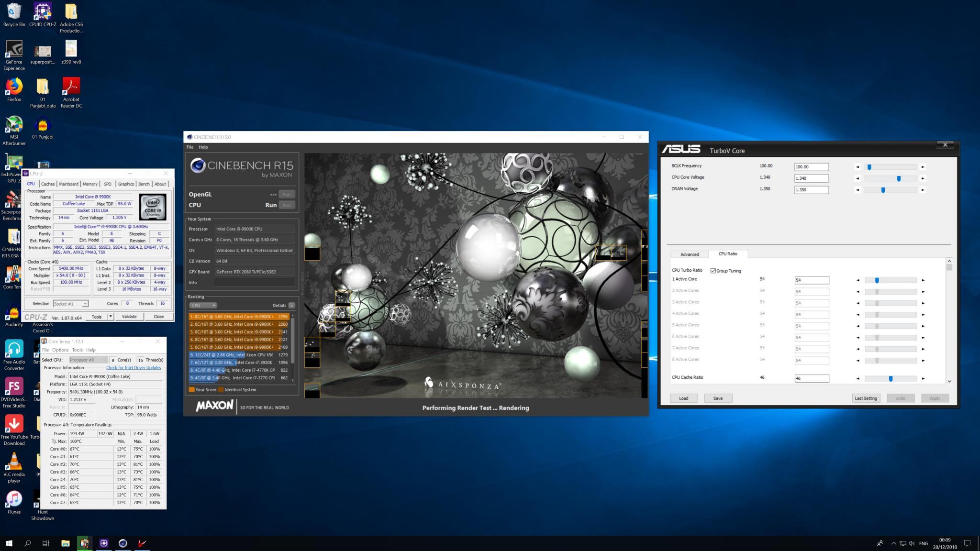The width and height of the screenshot is (980, 551).
Task: Open the CPUID CPU-Z desktop shortcut
Action: tap(43, 14)
